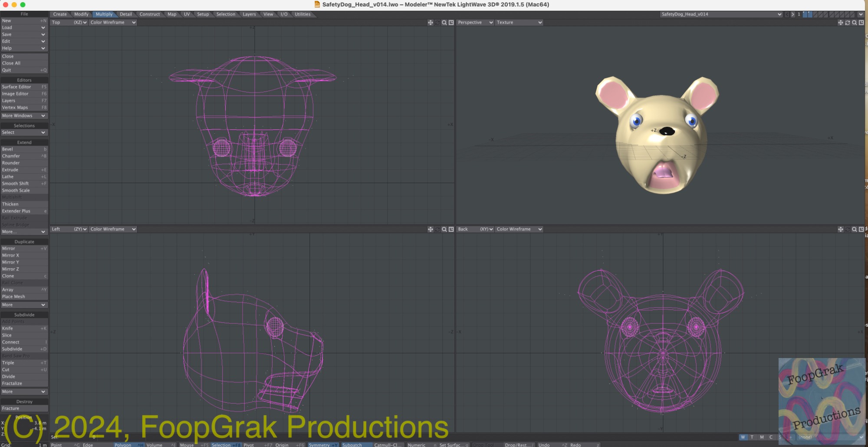Go to the next layer bank arrow

tap(792, 14)
